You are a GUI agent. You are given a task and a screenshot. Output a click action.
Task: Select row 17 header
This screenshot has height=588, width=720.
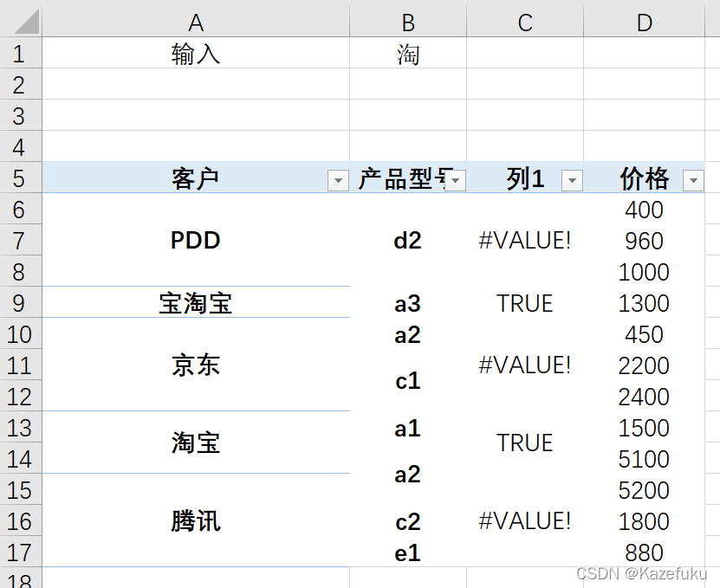pos(21,552)
